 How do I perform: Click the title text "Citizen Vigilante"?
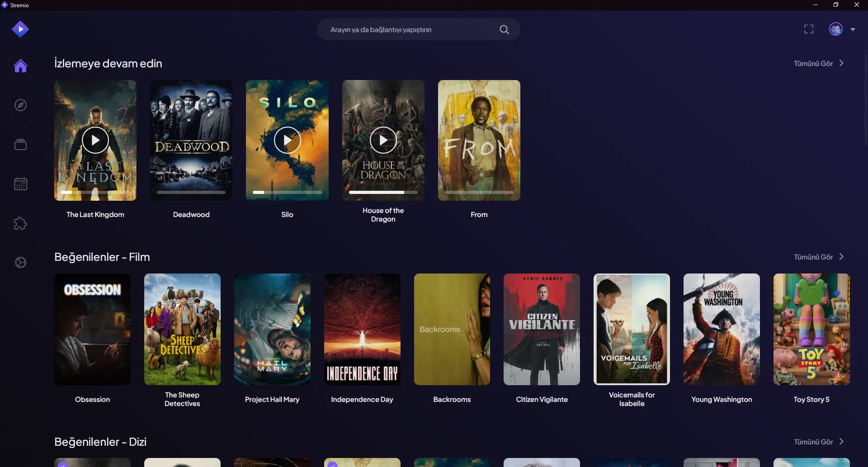pyautogui.click(x=542, y=400)
